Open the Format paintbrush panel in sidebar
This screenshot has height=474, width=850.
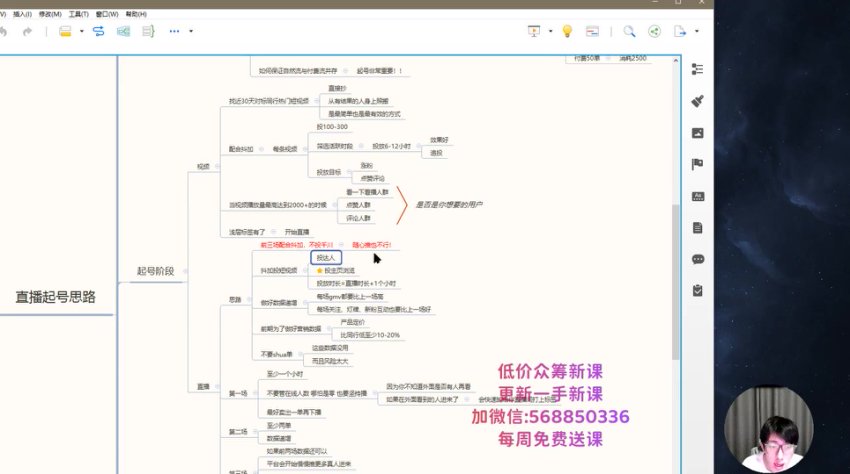coord(697,101)
